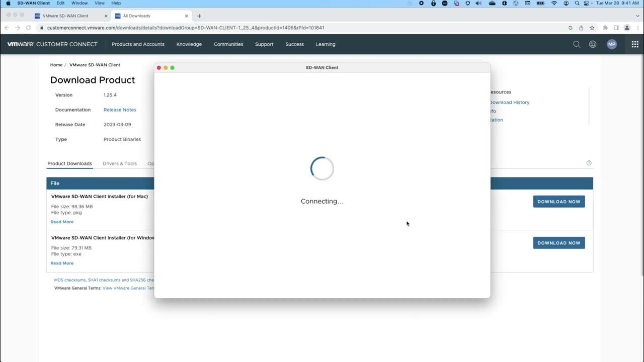Open View VMware General Terms link
Image resolution: width=644 pixels, height=362 pixels.
pyautogui.click(x=128, y=288)
